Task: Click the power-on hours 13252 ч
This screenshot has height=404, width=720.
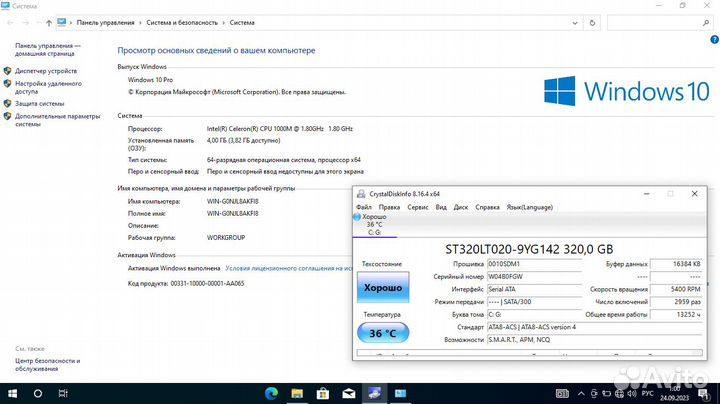Action: pyautogui.click(x=676, y=314)
